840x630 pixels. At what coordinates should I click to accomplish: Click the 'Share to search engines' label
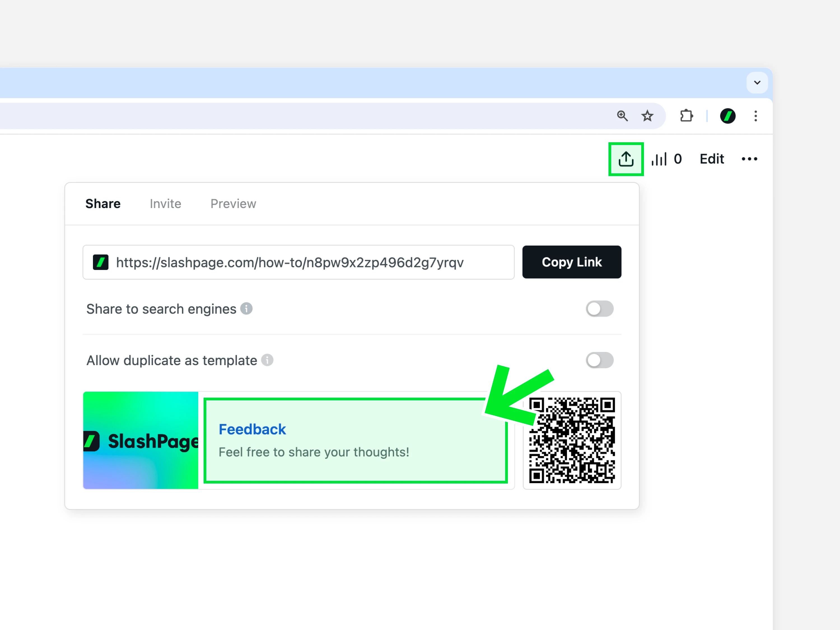coord(161,309)
